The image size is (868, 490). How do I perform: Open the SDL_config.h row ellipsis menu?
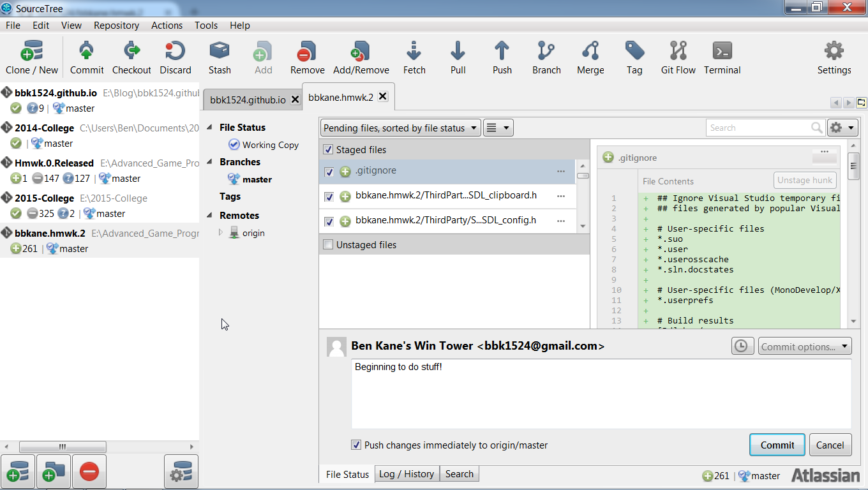click(x=560, y=221)
